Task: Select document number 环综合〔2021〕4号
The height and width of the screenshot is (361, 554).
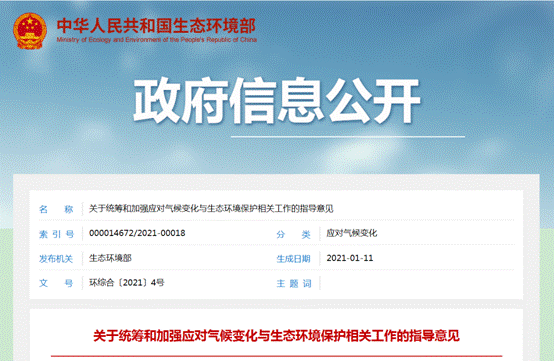Action: pyautogui.click(x=126, y=283)
